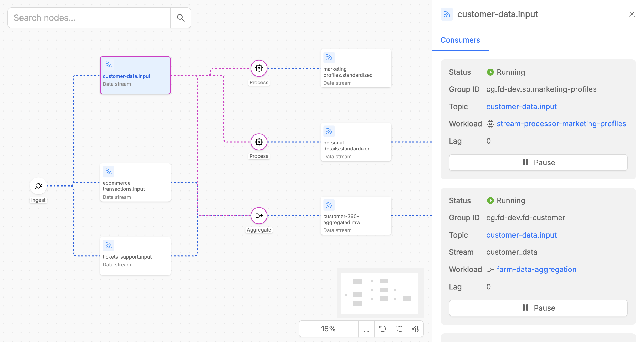Open the stream-processor-marketing-profiles workload link
Viewport: 644px width, 342px height.
(x=561, y=124)
